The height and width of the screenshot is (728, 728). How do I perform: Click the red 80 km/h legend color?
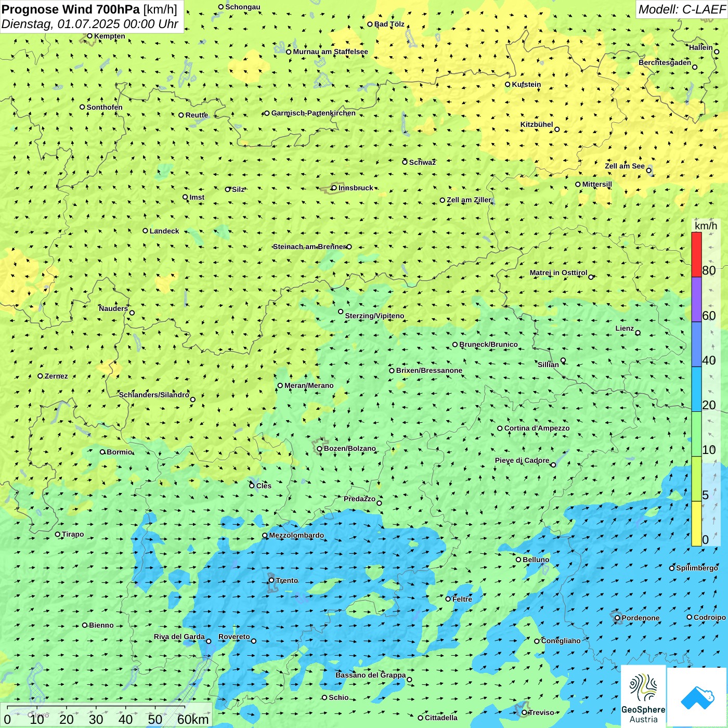tap(696, 254)
